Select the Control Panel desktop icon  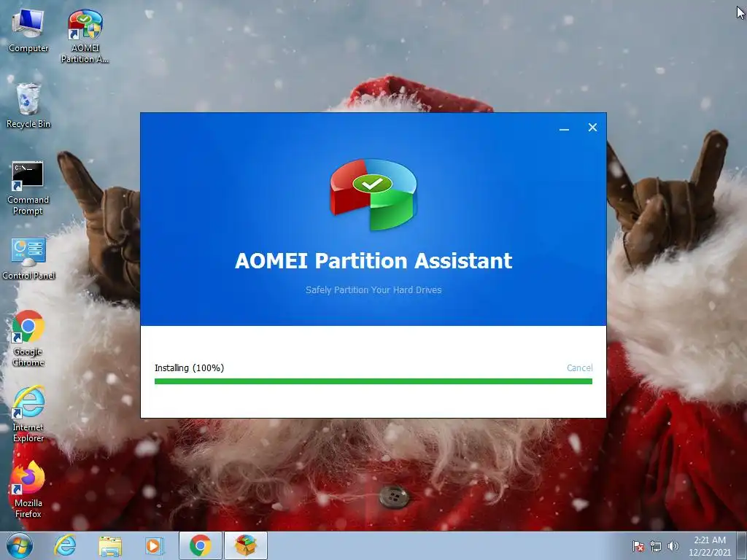click(x=28, y=258)
